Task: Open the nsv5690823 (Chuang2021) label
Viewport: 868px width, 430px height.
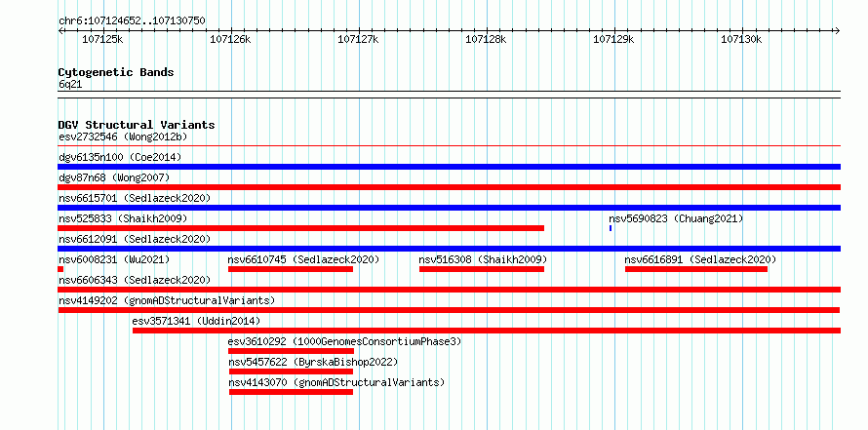Action: (676, 218)
